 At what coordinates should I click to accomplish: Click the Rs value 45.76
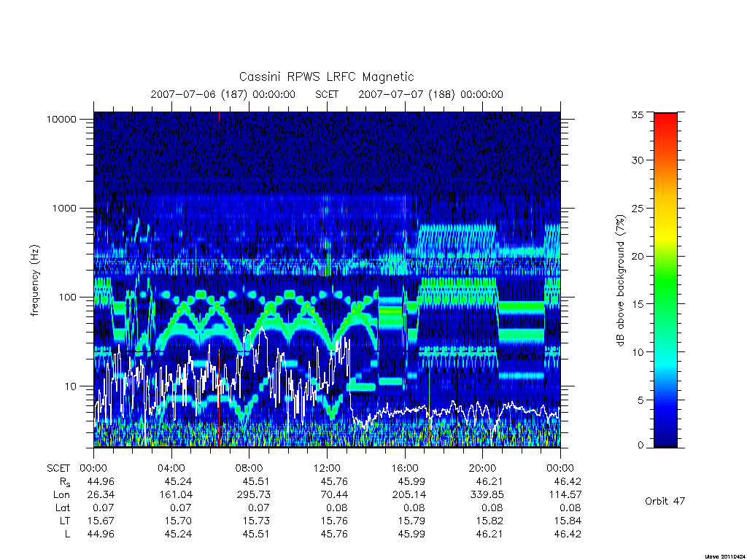click(334, 481)
